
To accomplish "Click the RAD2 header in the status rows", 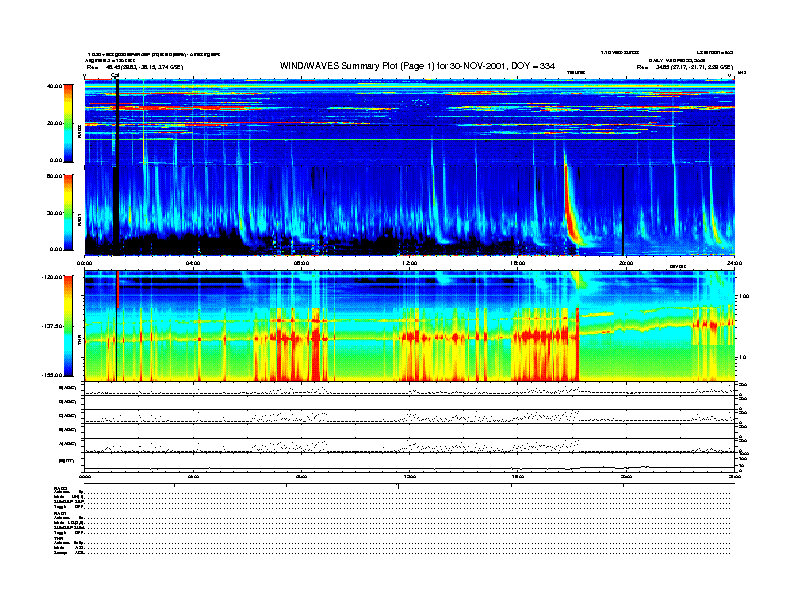I will point(60,488).
